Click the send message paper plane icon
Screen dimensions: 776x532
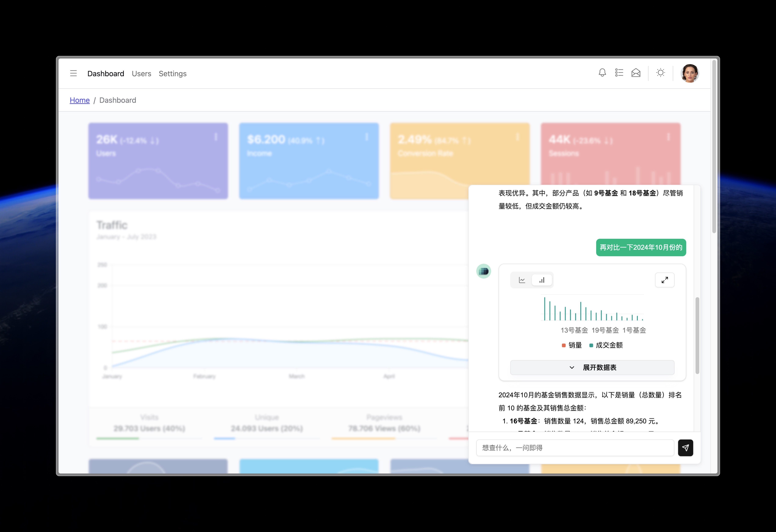pos(686,448)
